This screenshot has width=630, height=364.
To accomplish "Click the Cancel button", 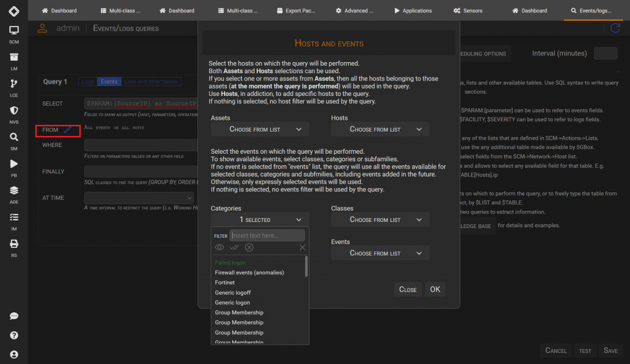I will click(x=556, y=350).
